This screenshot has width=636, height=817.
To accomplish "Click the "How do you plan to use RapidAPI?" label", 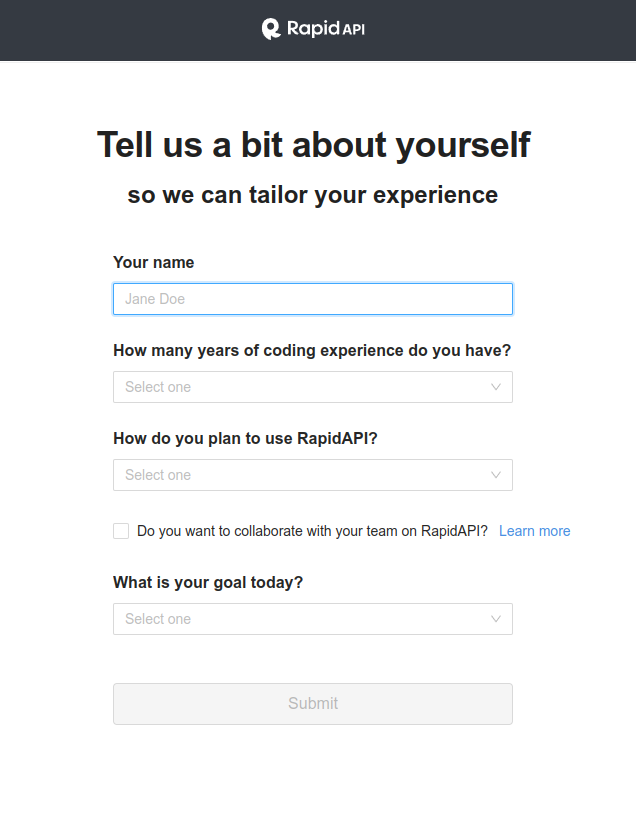I will coord(245,438).
